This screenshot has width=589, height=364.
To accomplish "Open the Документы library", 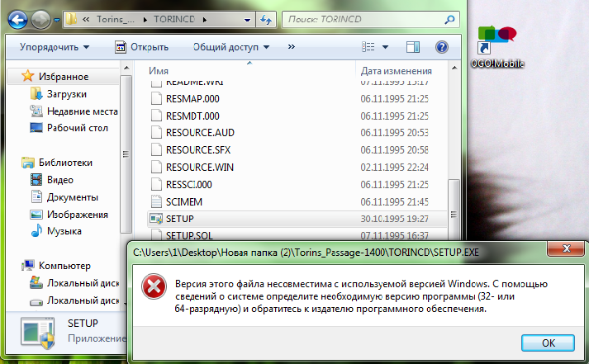I will (72, 197).
